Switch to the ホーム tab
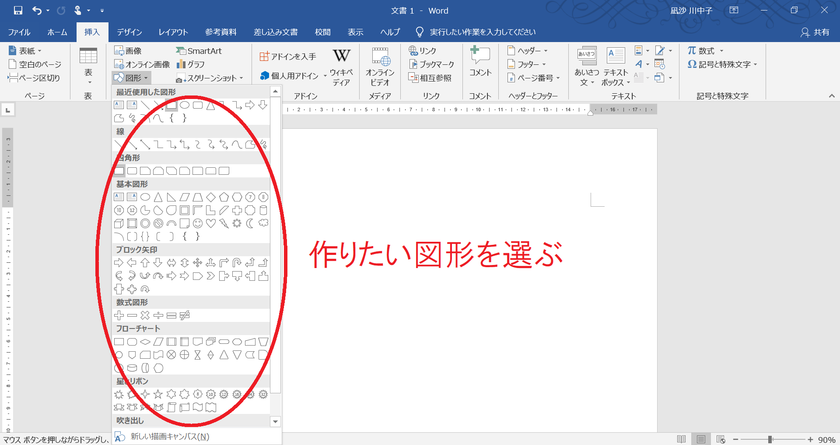The height and width of the screenshot is (445, 840). tap(57, 32)
